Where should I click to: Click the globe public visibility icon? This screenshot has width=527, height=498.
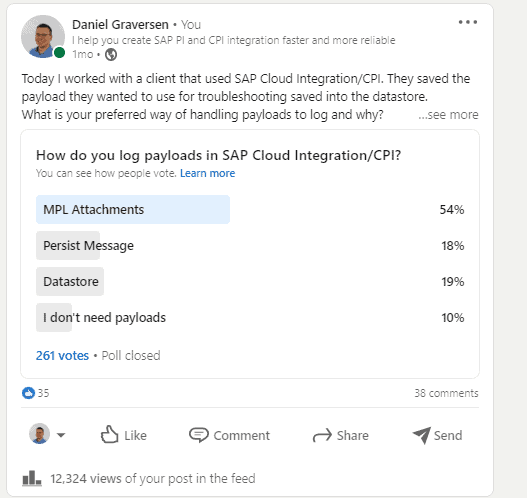(x=111, y=54)
